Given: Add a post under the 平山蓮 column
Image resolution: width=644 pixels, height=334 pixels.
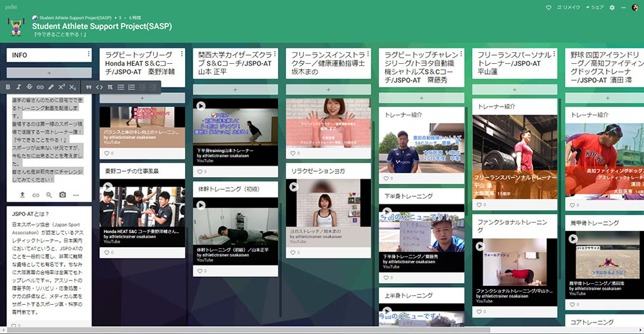Looking at the screenshot, I should coord(515,89).
